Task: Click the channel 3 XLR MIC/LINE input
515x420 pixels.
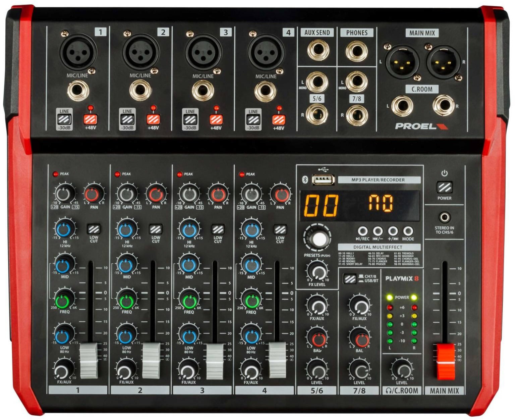Action: coord(204,53)
